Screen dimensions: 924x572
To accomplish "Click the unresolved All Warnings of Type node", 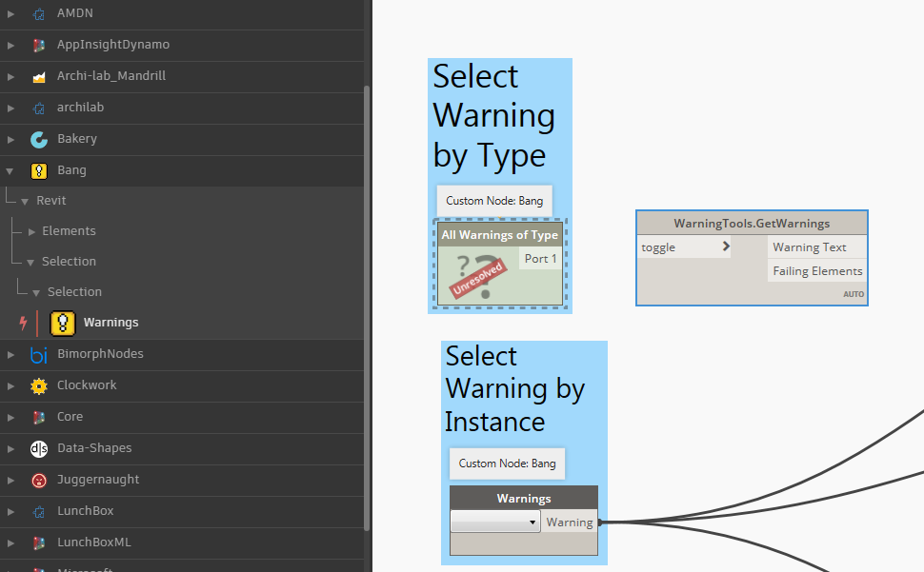I will (500, 264).
